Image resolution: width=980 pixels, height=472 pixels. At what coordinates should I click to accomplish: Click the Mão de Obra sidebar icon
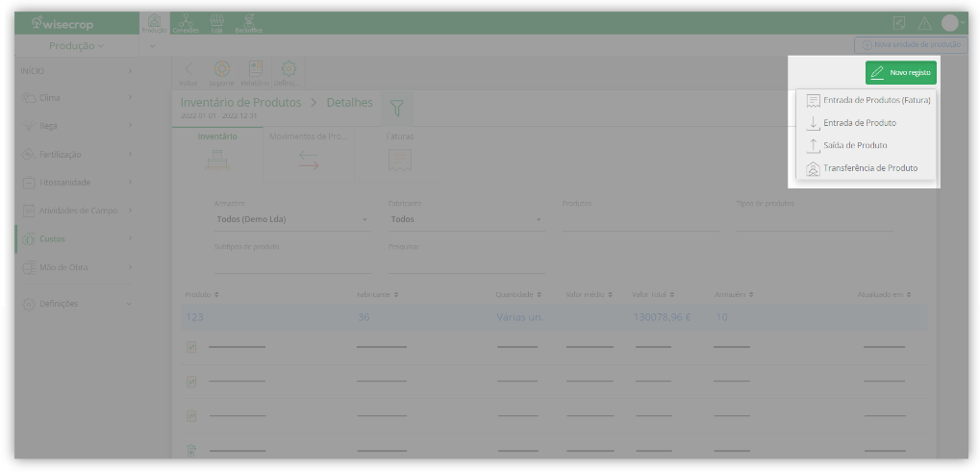coord(29,267)
